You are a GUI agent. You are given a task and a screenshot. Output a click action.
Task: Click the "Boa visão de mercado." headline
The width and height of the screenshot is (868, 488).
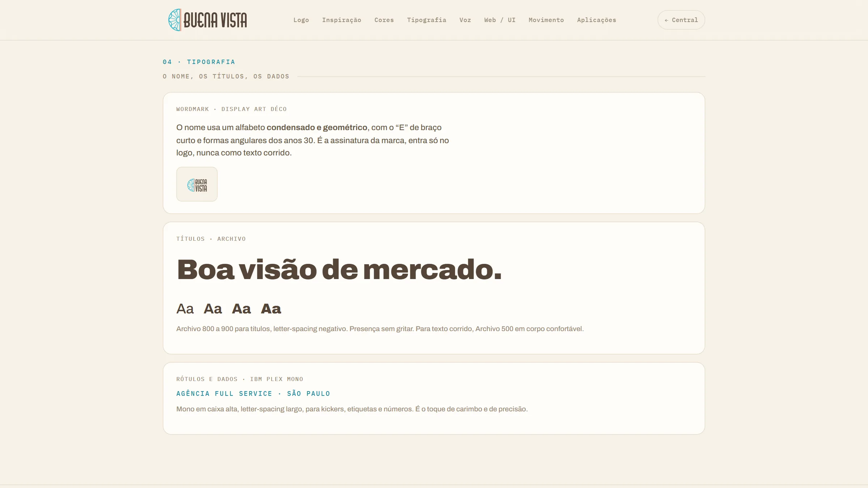point(339,270)
